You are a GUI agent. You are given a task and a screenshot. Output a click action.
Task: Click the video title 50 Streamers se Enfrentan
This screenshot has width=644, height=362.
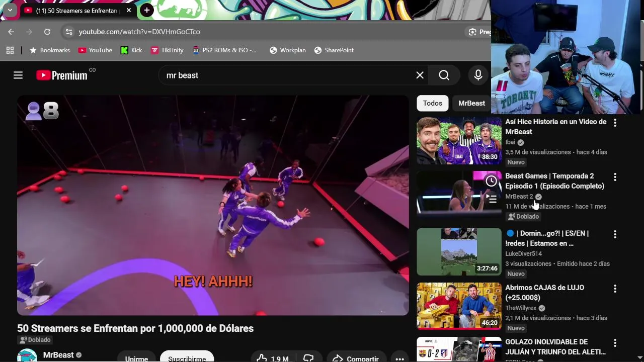(x=135, y=328)
